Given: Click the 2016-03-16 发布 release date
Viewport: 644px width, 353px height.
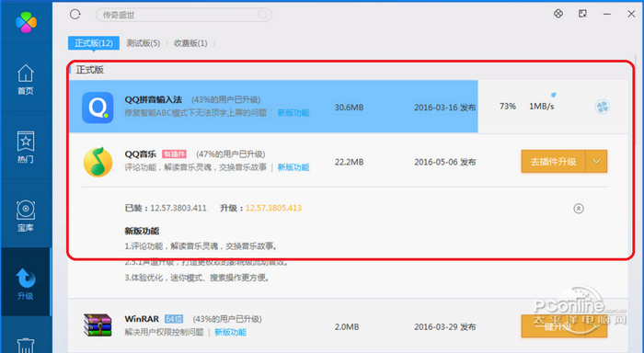Looking at the screenshot, I should (x=444, y=108).
